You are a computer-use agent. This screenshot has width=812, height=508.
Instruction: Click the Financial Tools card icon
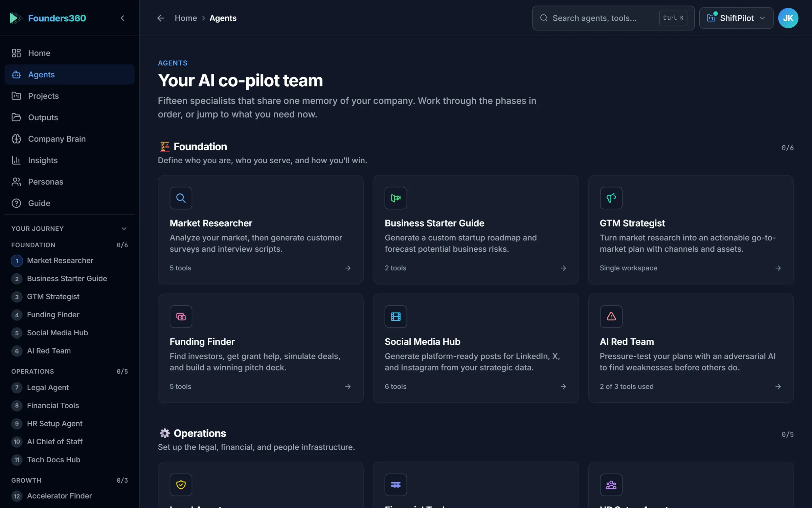pos(396,485)
